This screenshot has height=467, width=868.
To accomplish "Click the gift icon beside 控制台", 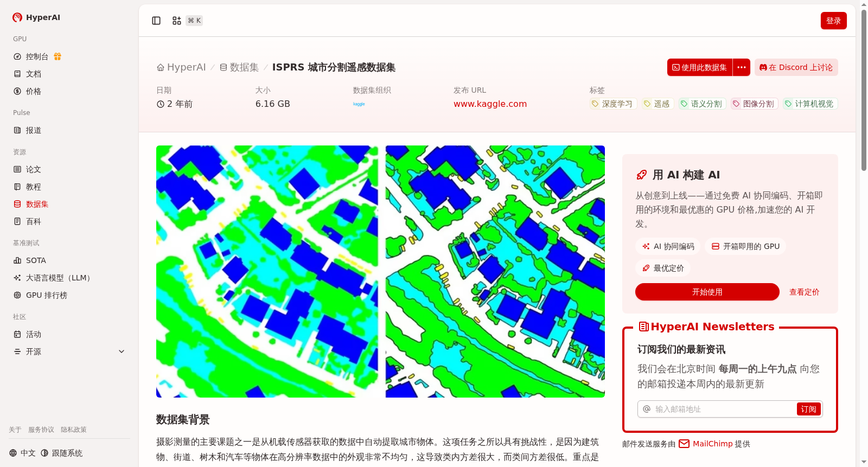I will click(58, 56).
